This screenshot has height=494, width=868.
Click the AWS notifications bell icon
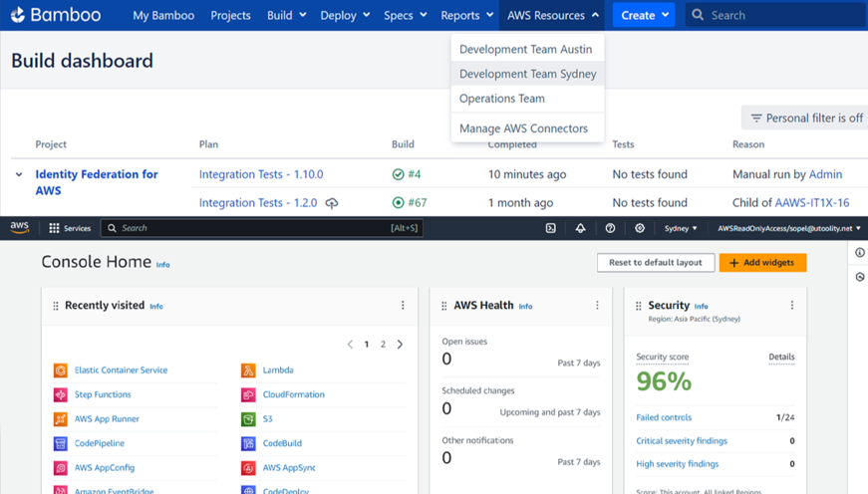point(580,228)
